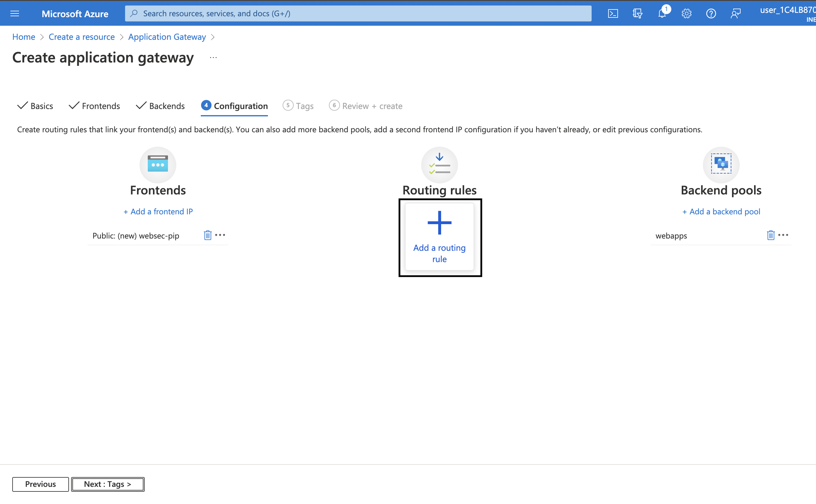Open Cloud Shell from top bar
The image size is (816, 504).
point(613,13)
